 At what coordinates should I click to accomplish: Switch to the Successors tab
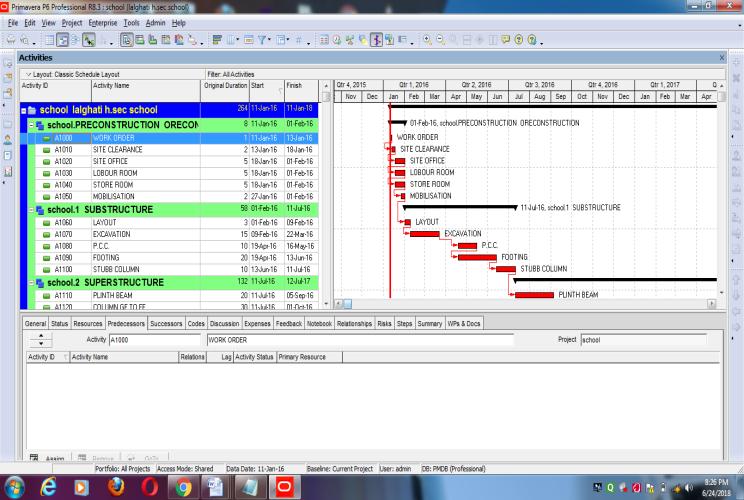tap(166, 324)
